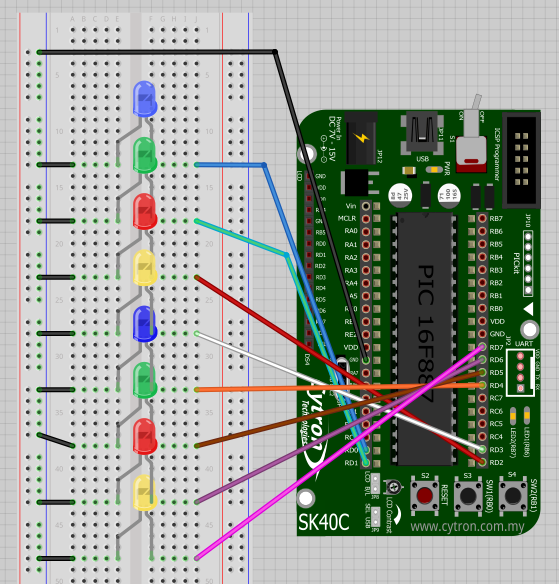The width and height of the screenshot is (559, 584).
Task: Click the SEL USB jumper JP9
Action: coord(375,517)
